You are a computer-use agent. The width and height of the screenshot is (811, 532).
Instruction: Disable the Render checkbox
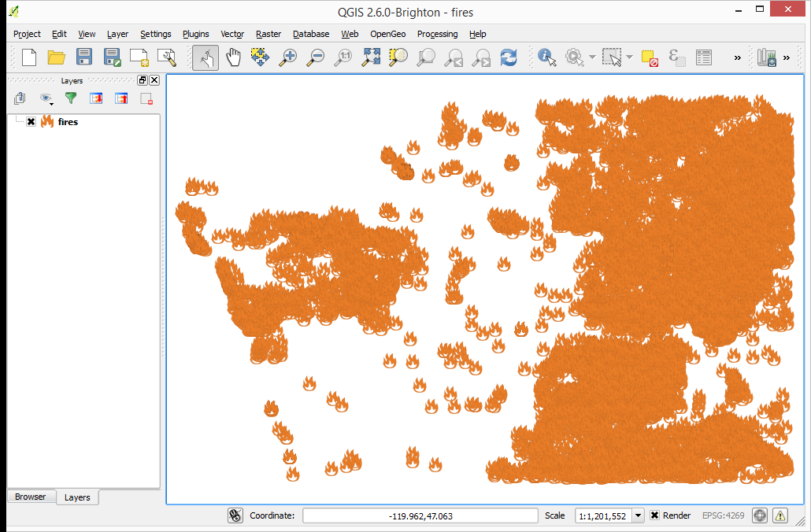pyautogui.click(x=654, y=515)
